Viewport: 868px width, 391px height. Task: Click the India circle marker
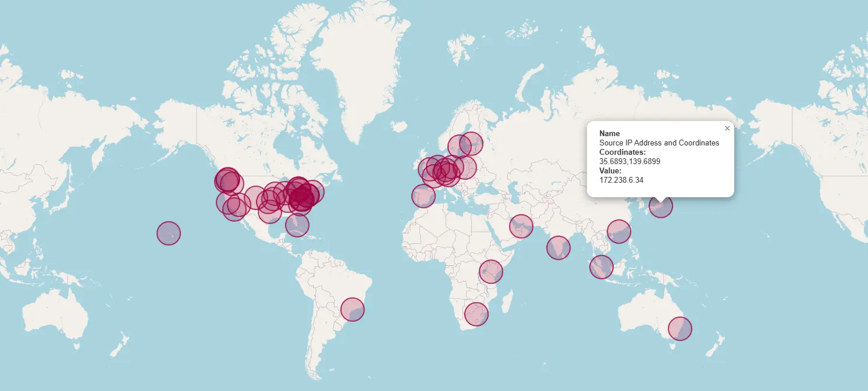tap(558, 248)
